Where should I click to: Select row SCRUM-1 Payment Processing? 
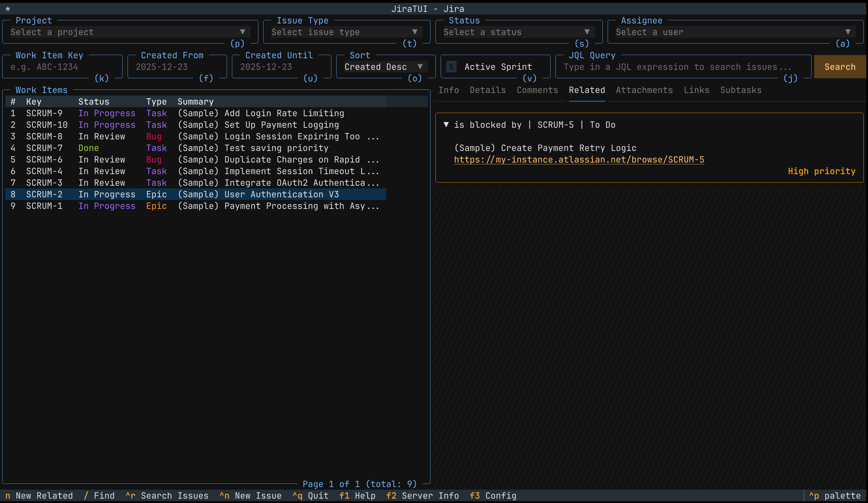(x=196, y=206)
